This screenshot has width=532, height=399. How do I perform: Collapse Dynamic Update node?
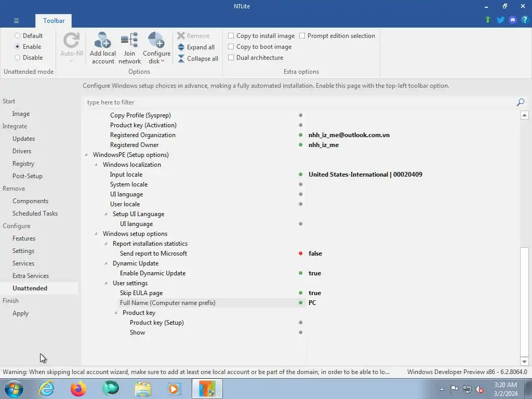(x=106, y=263)
